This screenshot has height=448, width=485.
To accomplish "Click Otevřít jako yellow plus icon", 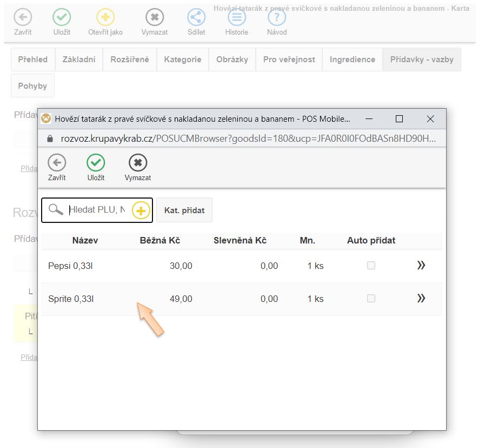I will (x=105, y=17).
